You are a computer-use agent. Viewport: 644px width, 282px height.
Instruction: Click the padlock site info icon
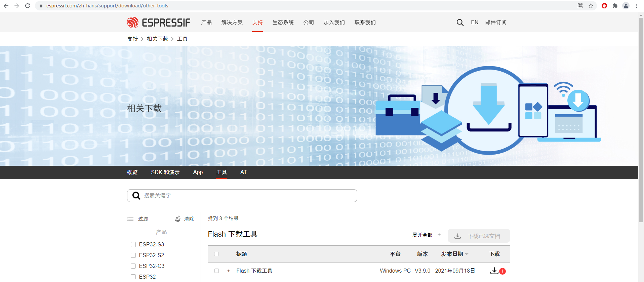[x=41, y=6]
